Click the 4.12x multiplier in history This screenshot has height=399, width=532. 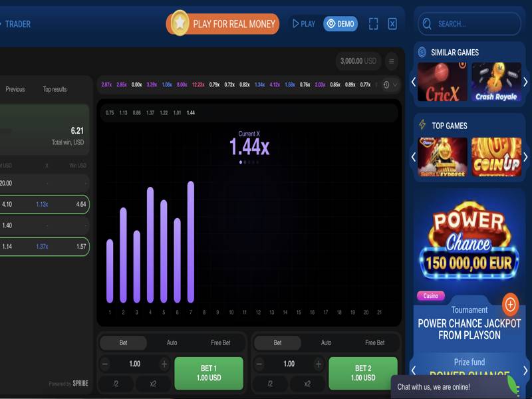[275, 84]
